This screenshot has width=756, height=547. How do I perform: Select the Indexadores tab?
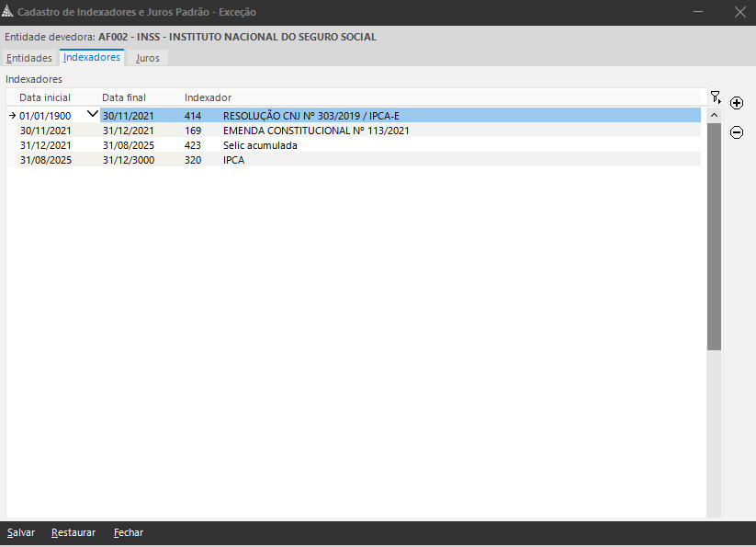point(92,57)
